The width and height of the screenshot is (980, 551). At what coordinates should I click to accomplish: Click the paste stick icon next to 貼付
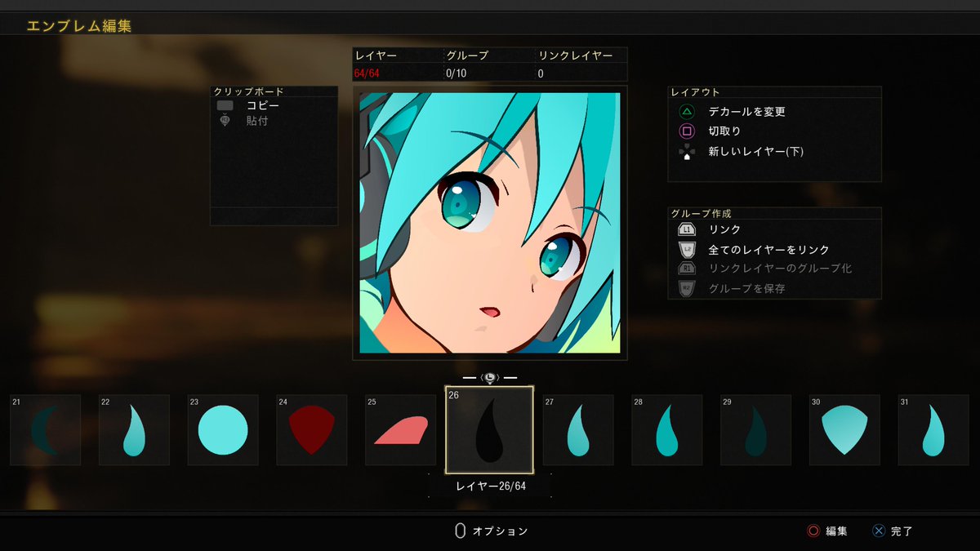click(225, 122)
